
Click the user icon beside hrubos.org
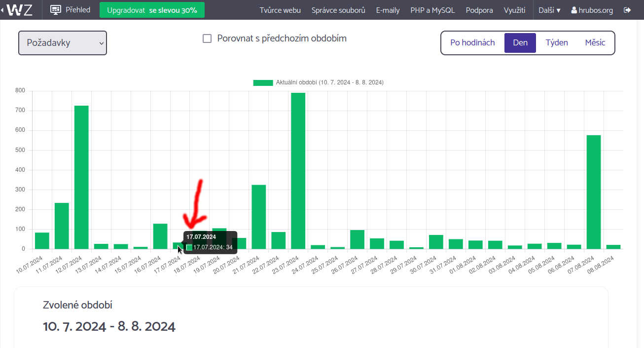point(574,10)
